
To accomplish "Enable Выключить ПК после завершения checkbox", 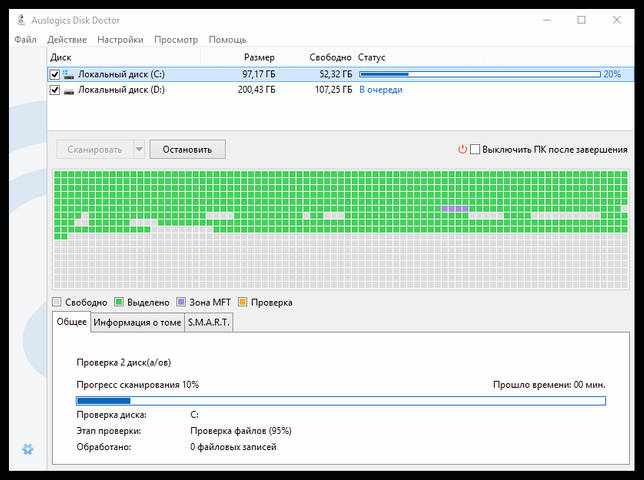I will click(475, 149).
